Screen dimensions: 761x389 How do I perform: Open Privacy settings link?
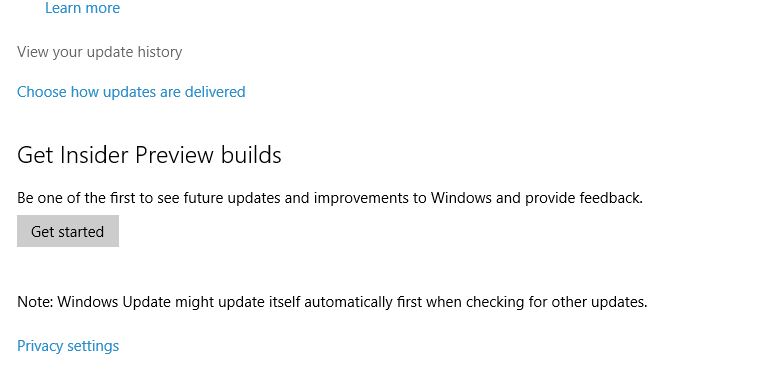(68, 346)
